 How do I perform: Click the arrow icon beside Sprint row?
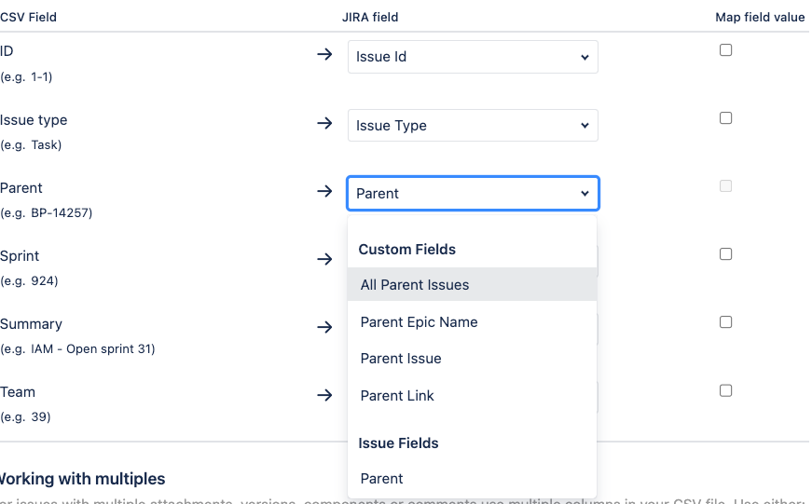324,259
